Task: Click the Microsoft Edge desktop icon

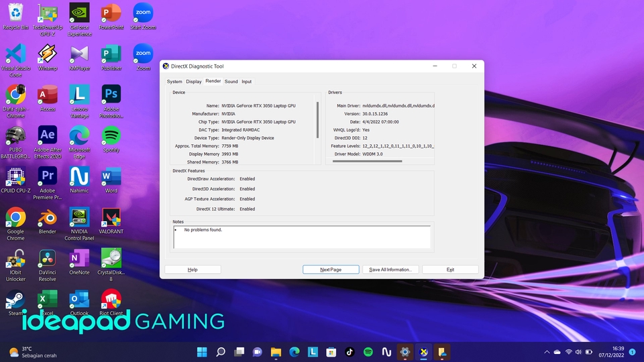Action: pos(79,141)
